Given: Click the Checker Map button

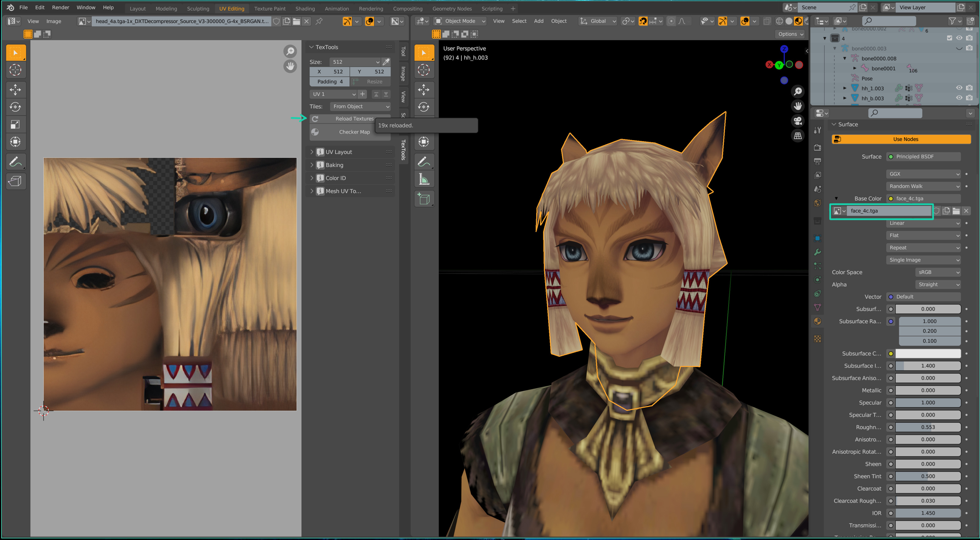Looking at the screenshot, I should [350, 132].
